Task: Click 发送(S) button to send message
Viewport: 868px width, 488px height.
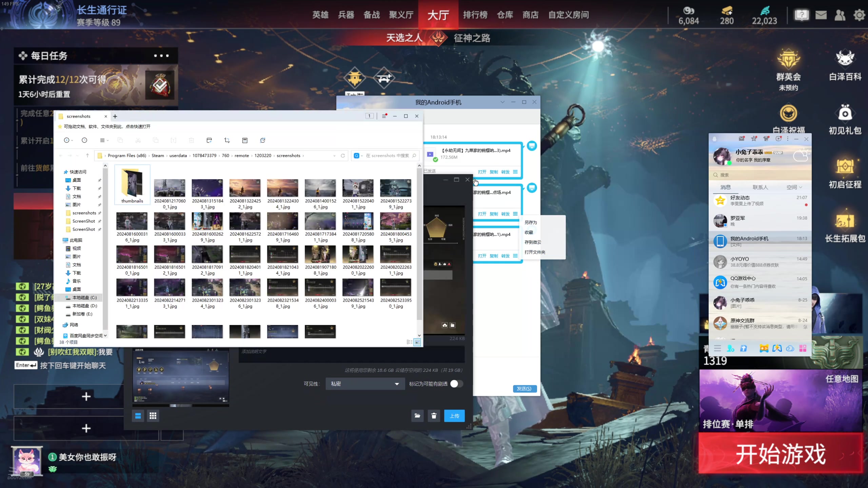Action: (x=524, y=388)
